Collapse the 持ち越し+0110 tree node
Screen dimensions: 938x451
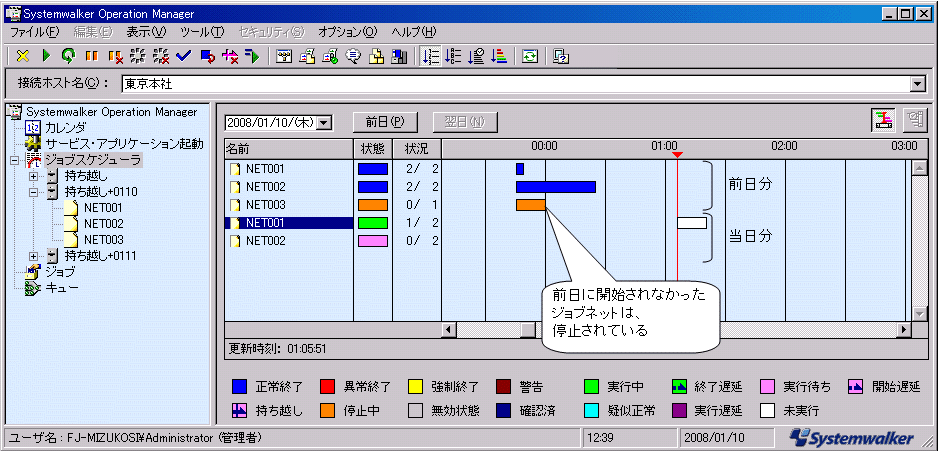point(34,193)
